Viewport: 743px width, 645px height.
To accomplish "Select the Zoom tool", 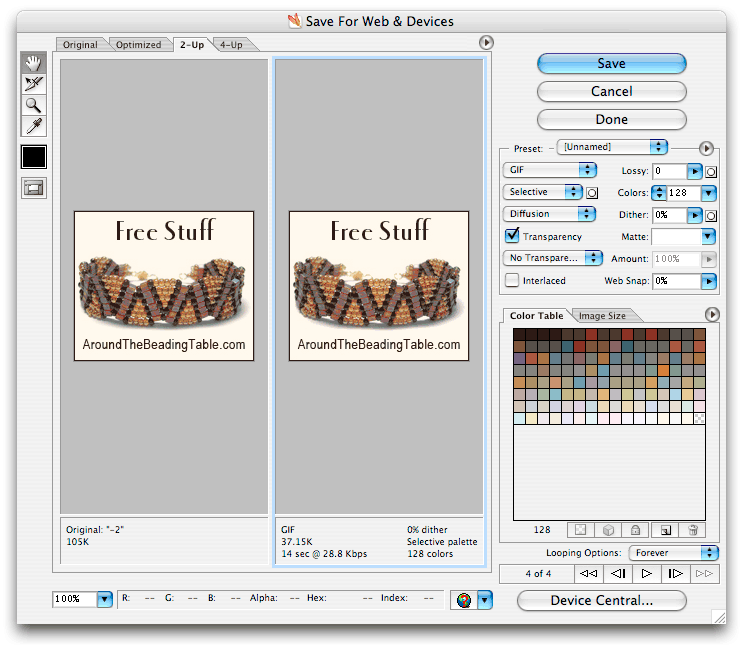I will click(34, 105).
